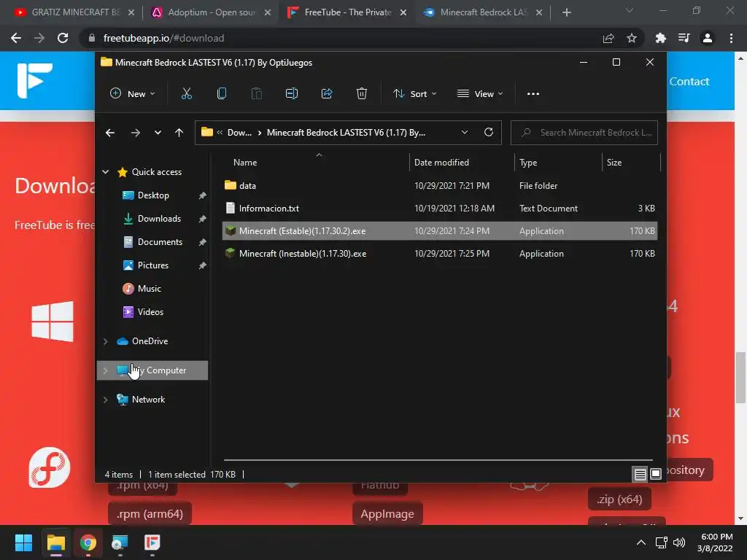The height and width of the screenshot is (560, 747).
Task: Share this page icon in address bar
Action: coord(608,38)
